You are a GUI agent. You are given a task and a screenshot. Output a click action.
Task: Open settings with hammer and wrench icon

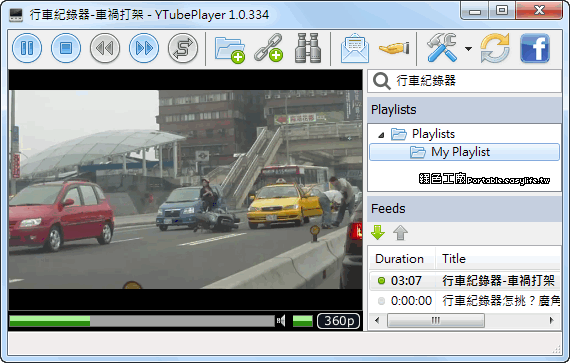442,48
